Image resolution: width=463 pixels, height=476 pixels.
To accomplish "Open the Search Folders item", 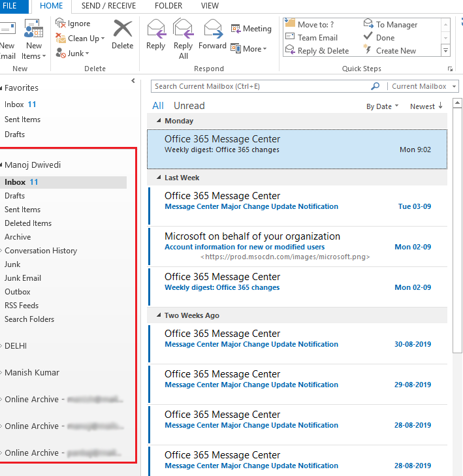I will [29, 319].
